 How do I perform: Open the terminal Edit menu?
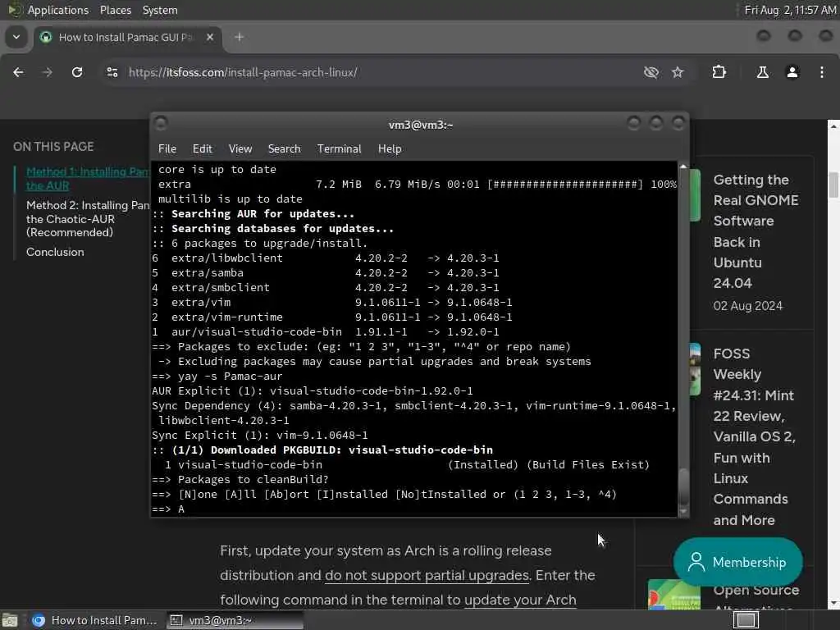pyautogui.click(x=202, y=149)
